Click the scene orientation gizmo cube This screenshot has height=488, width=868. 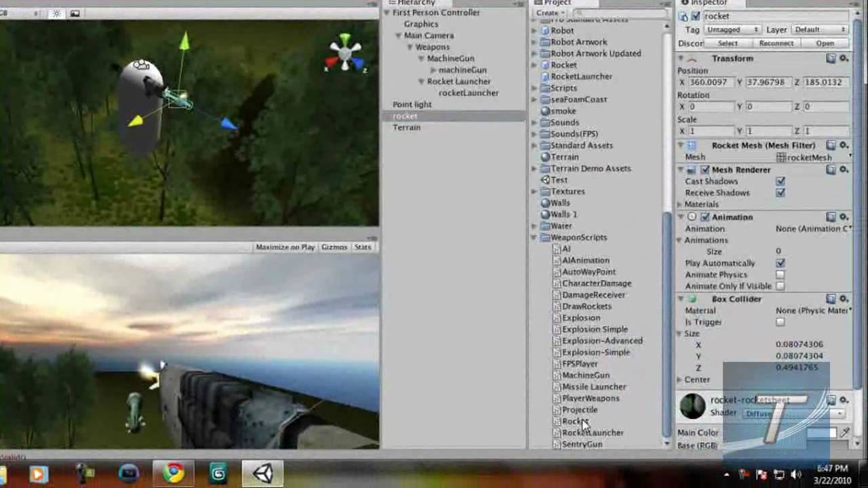(346, 54)
